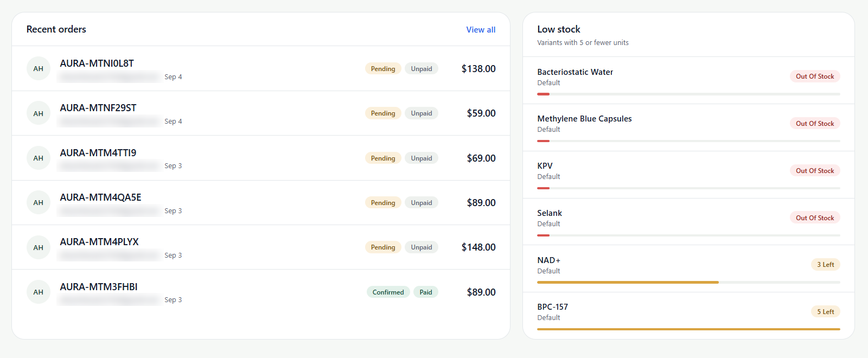Click the BPC-157 stock level bar
Viewport: 868px width, 358px height.
point(688,329)
